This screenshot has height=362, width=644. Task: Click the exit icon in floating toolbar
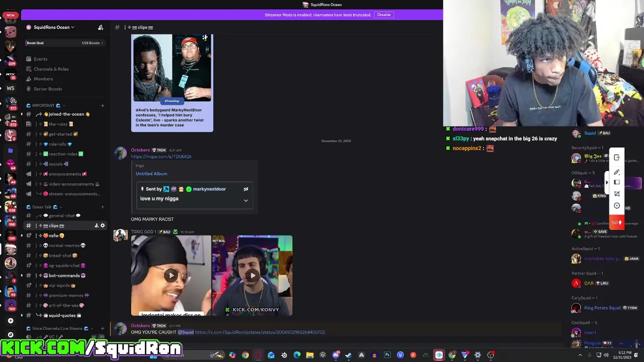pyautogui.click(x=617, y=157)
